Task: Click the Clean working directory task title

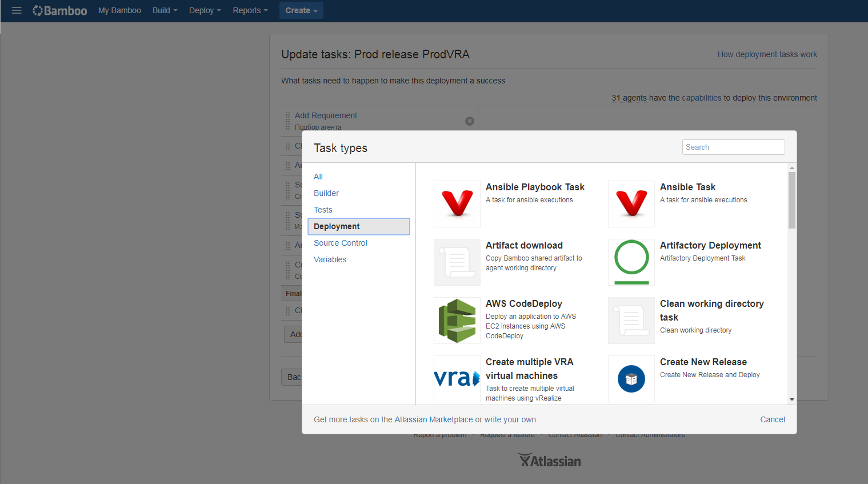Action: coord(712,310)
